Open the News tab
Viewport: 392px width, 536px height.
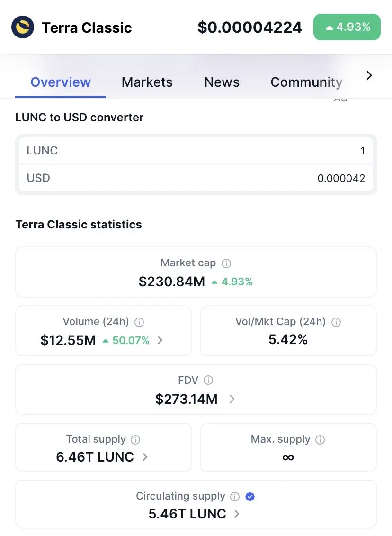[x=222, y=82]
